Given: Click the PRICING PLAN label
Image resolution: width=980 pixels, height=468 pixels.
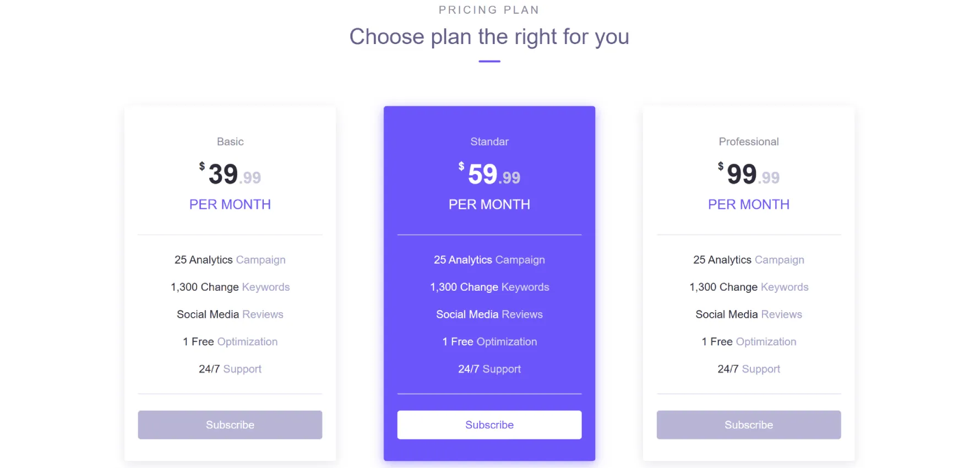Looking at the screenshot, I should coord(489,10).
